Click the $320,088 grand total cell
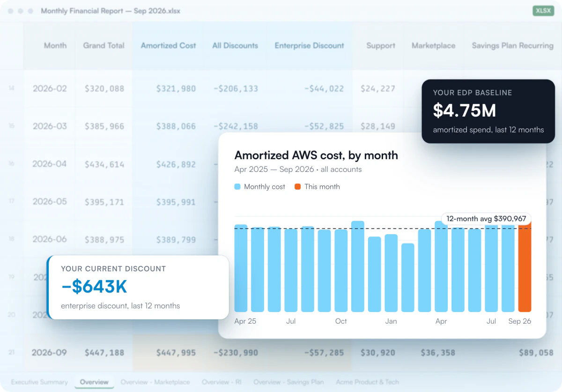Image resolution: width=562 pixels, height=392 pixels. pos(104,89)
